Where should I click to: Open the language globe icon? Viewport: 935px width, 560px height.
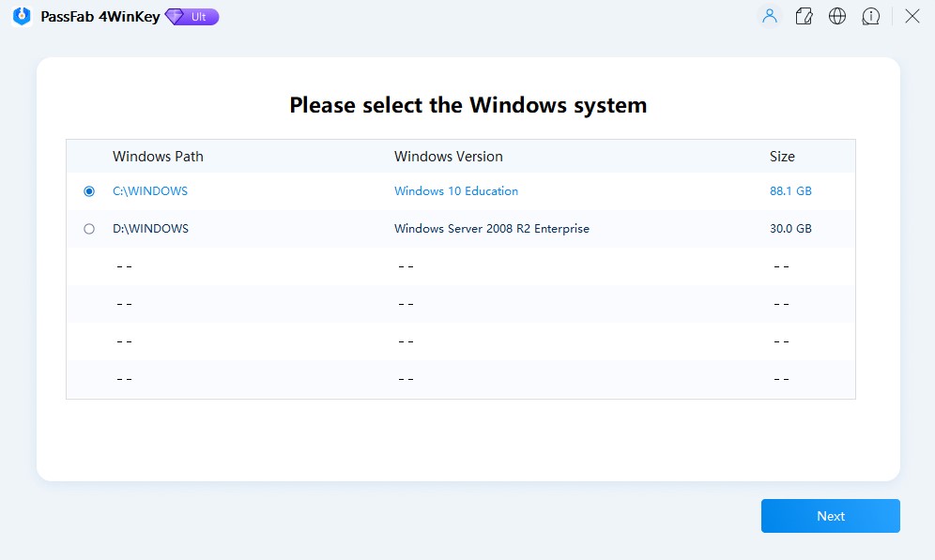[x=837, y=16]
